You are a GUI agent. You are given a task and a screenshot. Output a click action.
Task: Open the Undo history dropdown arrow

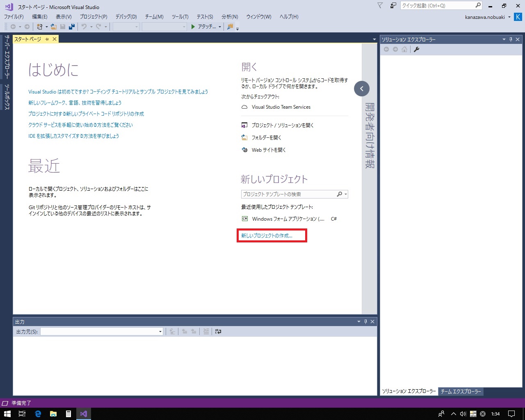pos(91,27)
